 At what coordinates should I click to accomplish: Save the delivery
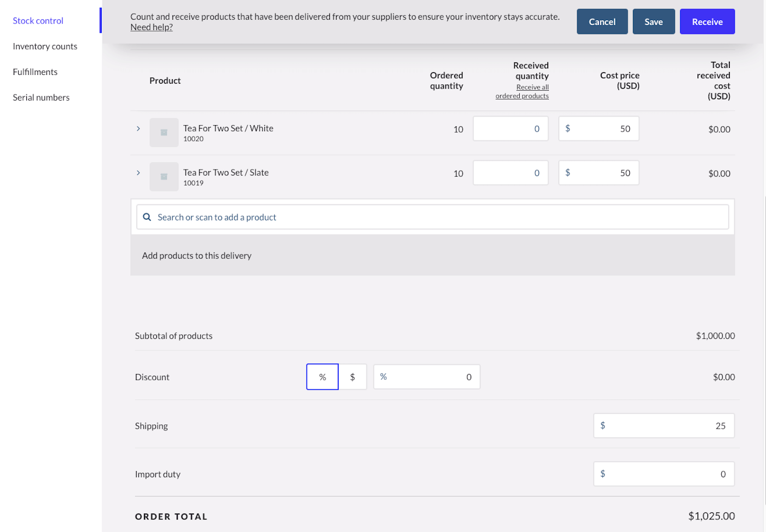[x=653, y=22]
